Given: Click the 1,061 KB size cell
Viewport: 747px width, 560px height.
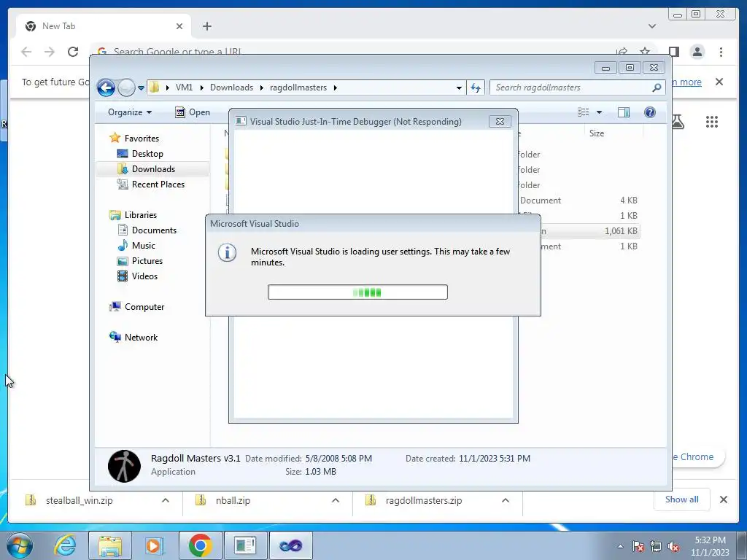Looking at the screenshot, I should coord(621,231).
